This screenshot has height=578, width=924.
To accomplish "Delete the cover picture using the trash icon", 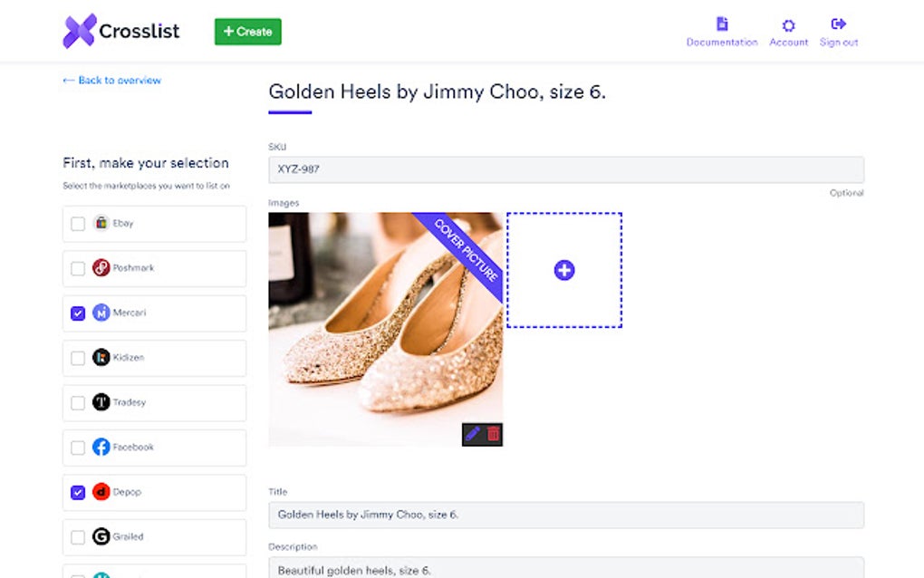I will 492,434.
